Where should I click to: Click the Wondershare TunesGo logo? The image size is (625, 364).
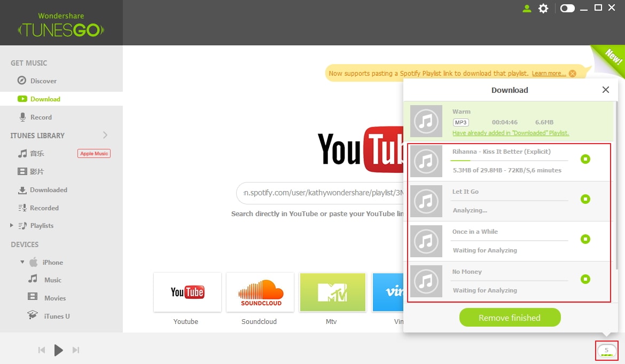pyautogui.click(x=61, y=25)
